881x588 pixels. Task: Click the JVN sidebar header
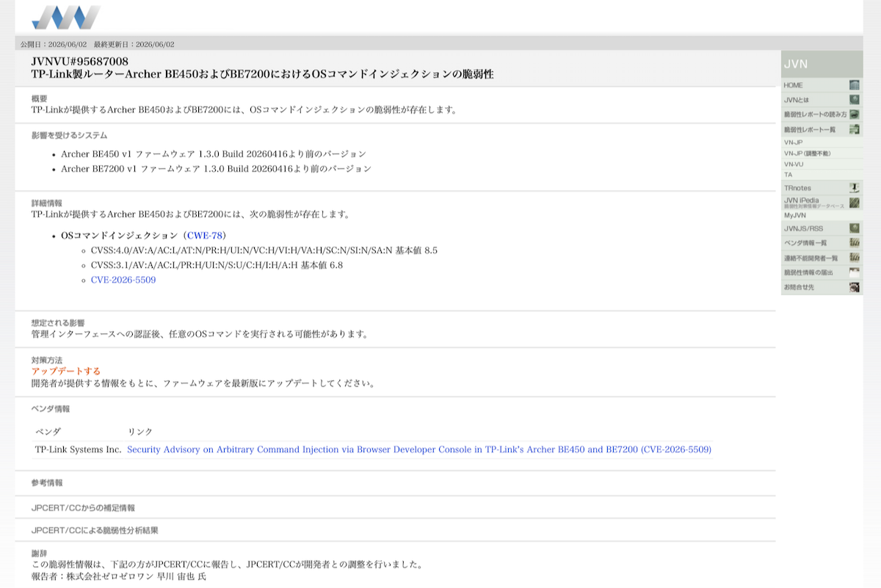(x=822, y=64)
